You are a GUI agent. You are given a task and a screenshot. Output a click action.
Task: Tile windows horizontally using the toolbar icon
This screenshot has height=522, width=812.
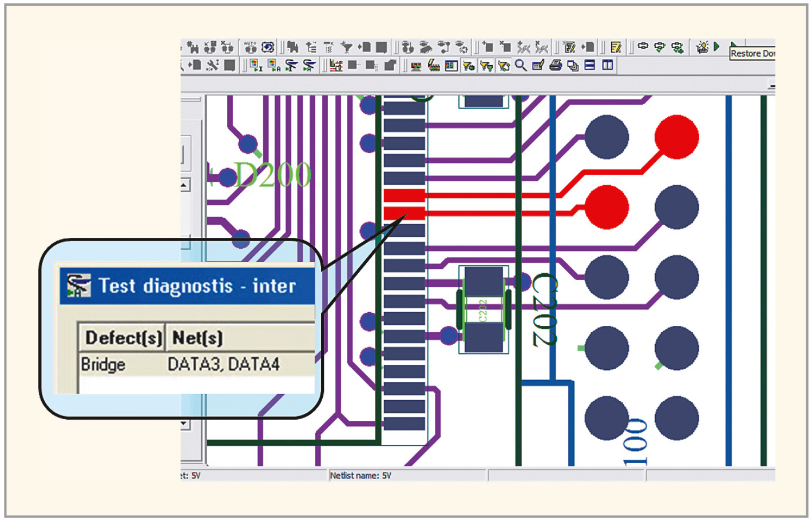click(x=590, y=65)
